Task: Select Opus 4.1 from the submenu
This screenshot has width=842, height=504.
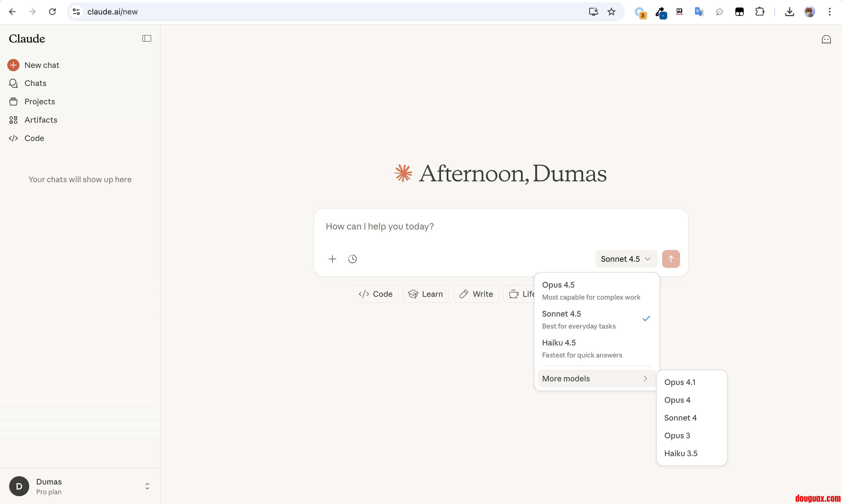Action: point(680,382)
